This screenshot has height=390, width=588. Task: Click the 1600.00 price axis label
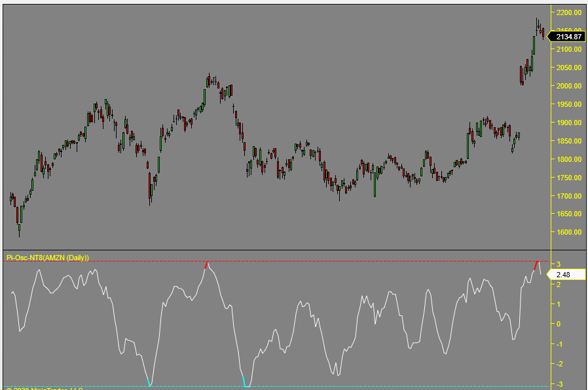[x=568, y=233]
